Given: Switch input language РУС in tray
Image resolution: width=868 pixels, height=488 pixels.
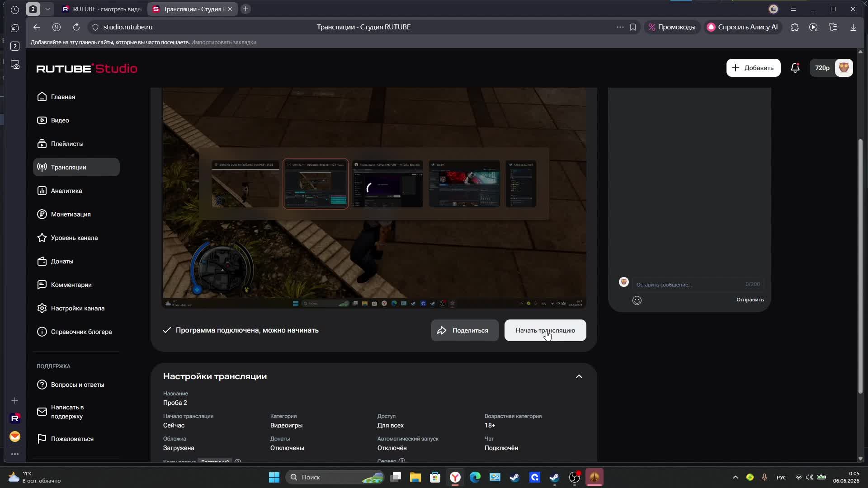Looking at the screenshot, I should pyautogui.click(x=781, y=478).
